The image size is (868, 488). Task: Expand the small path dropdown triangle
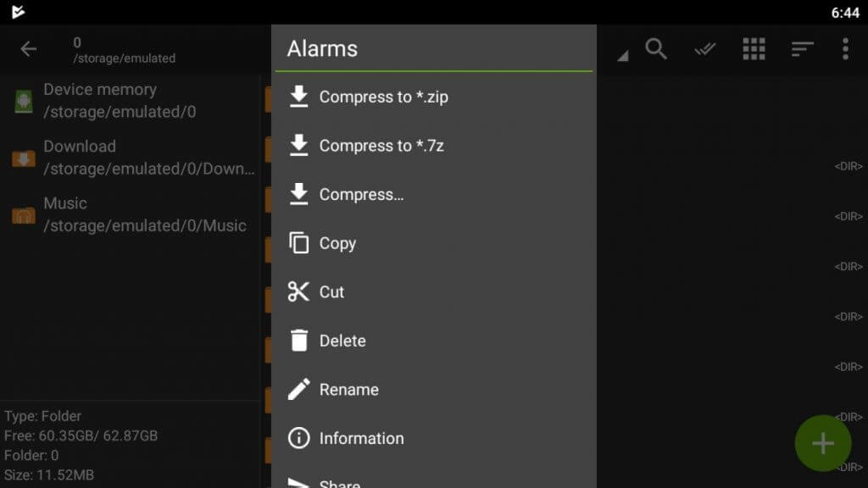point(623,56)
